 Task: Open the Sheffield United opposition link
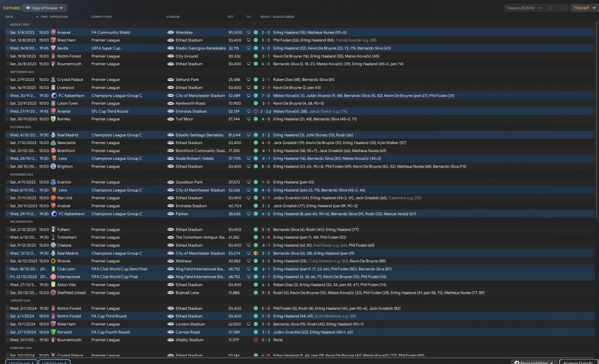(x=71, y=292)
